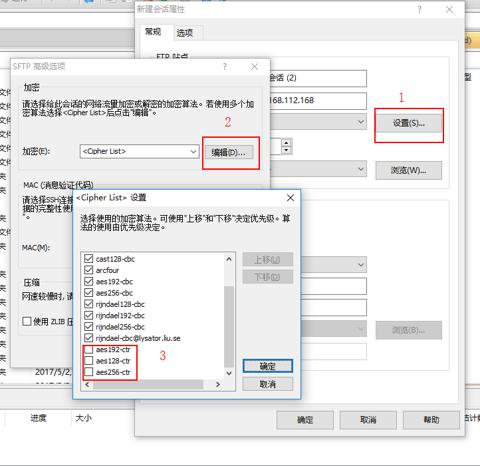Click down arrow of the port number spinner
The width and height of the screenshot is (480, 466).
click(x=286, y=150)
